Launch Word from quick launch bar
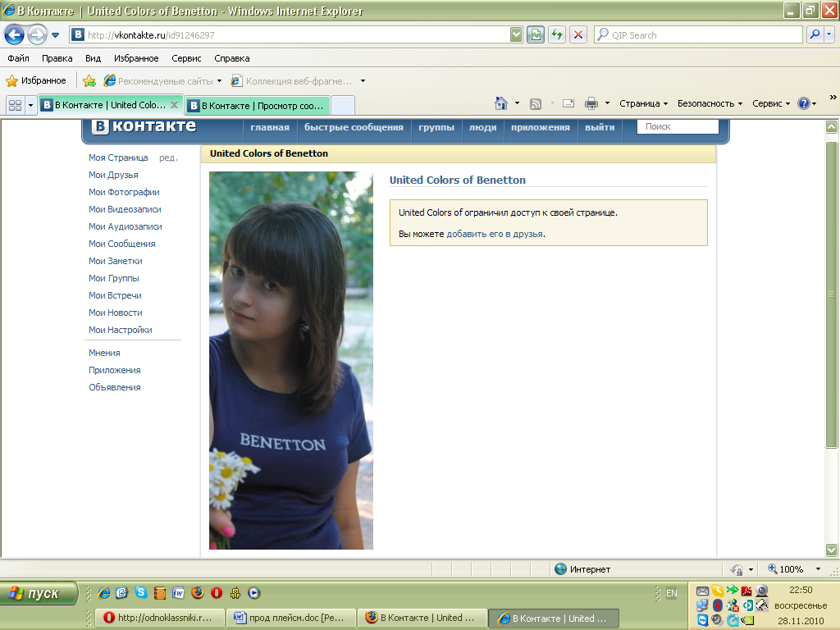The image size is (840, 630). (x=178, y=592)
